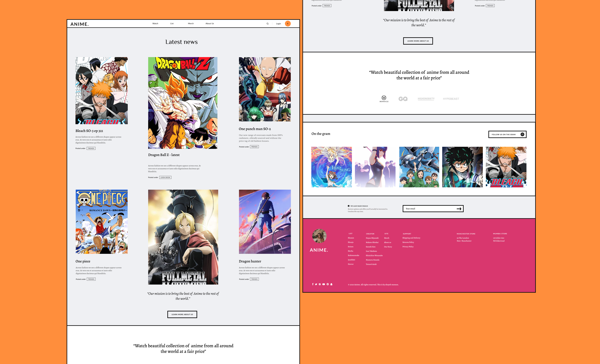Screen dimensions: 600x364
Task: Submit email with the arrow icon
Action: coord(459,209)
